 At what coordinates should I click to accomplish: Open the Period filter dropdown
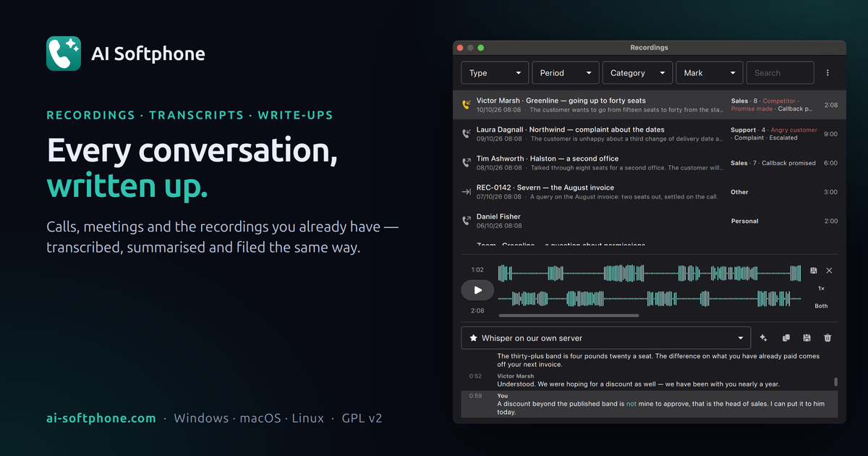[x=566, y=73]
